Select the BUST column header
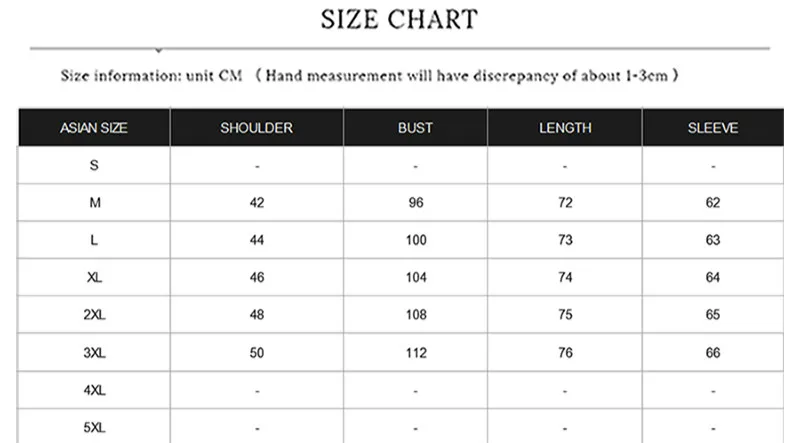 (x=415, y=128)
